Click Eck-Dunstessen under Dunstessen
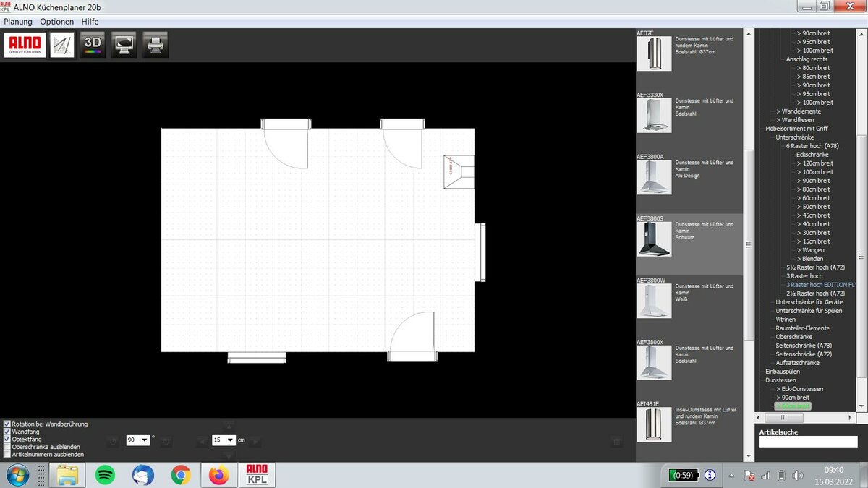868x488 pixels. click(802, 389)
